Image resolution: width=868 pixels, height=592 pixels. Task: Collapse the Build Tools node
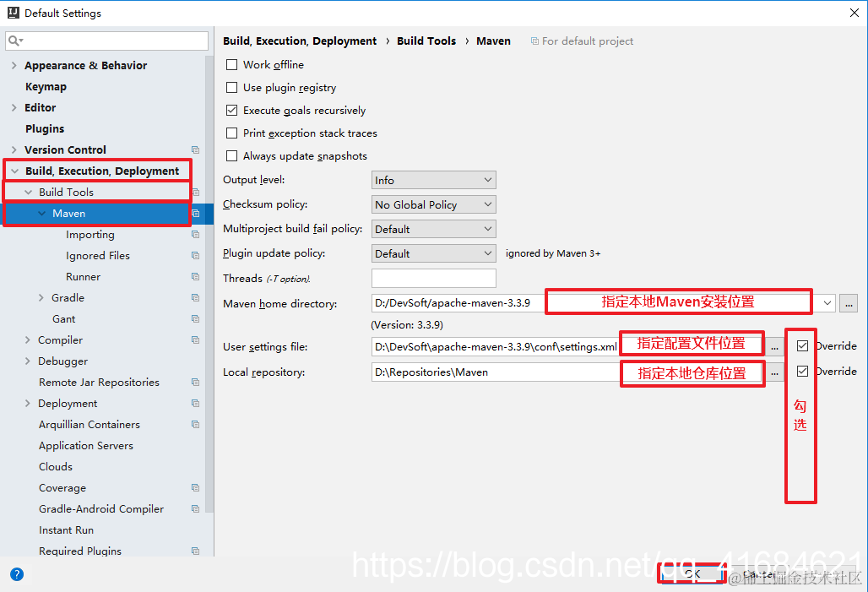click(x=28, y=193)
